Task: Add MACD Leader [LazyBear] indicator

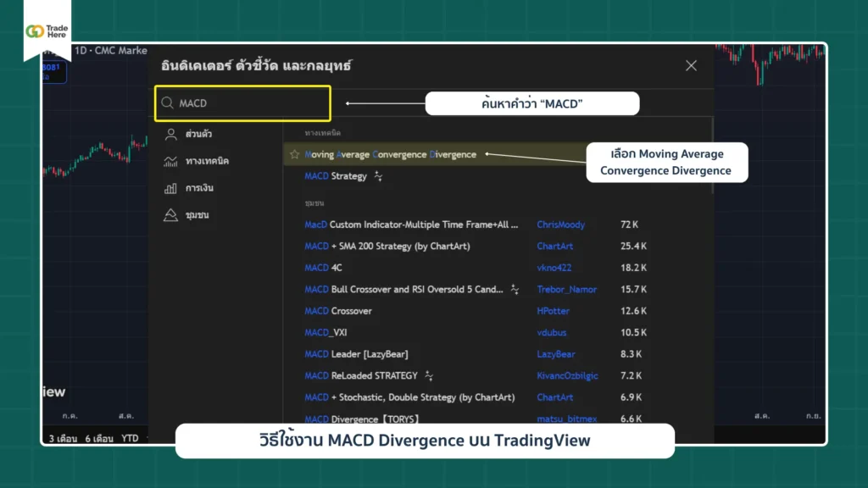Action: click(x=356, y=354)
